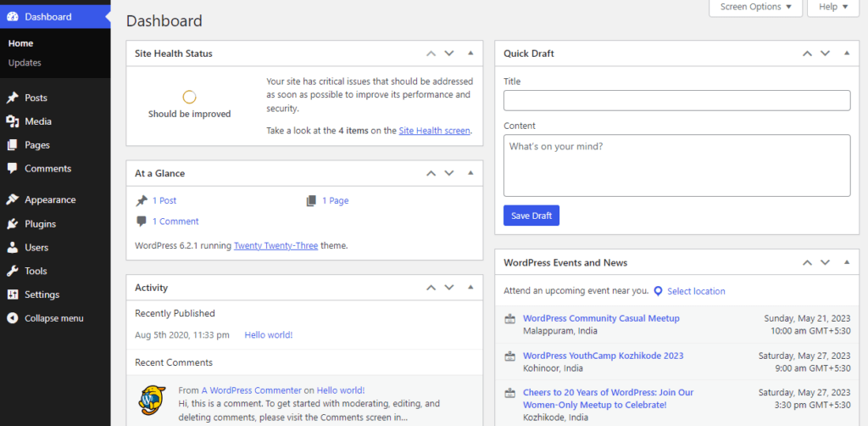Open the Home submenu item
This screenshot has height=426, width=868.
click(x=20, y=43)
